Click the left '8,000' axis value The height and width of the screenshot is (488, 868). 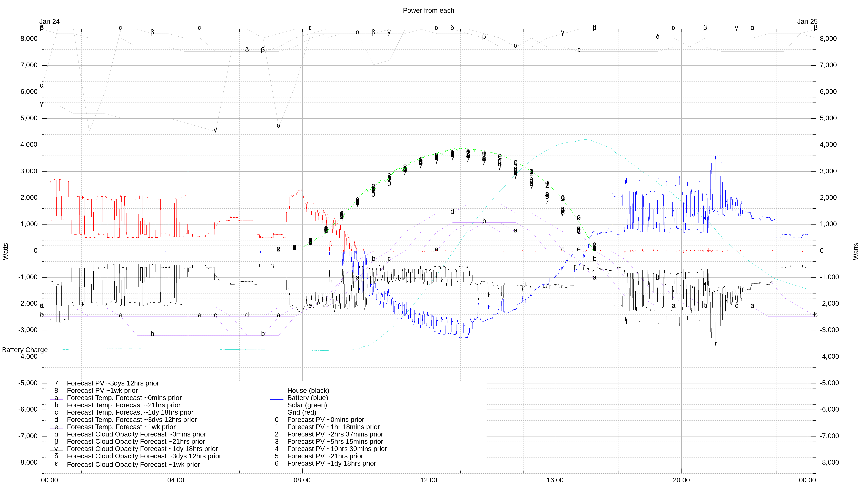[29, 39]
